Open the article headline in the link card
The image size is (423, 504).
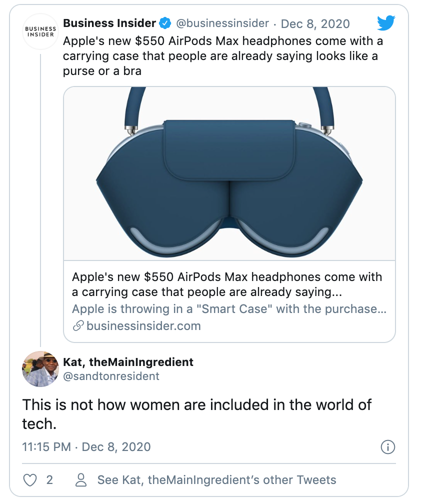pyautogui.click(x=226, y=284)
